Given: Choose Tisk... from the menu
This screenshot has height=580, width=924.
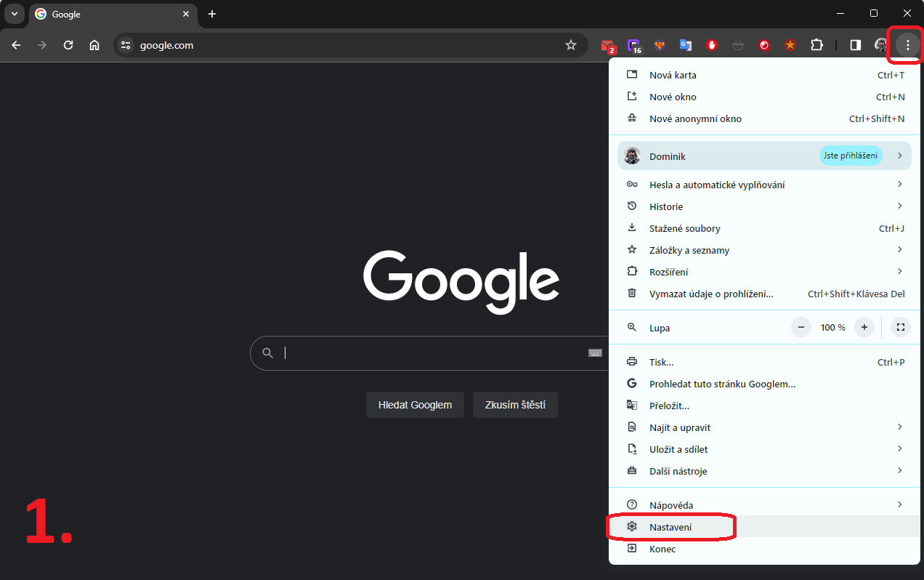Looking at the screenshot, I should [763, 362].
